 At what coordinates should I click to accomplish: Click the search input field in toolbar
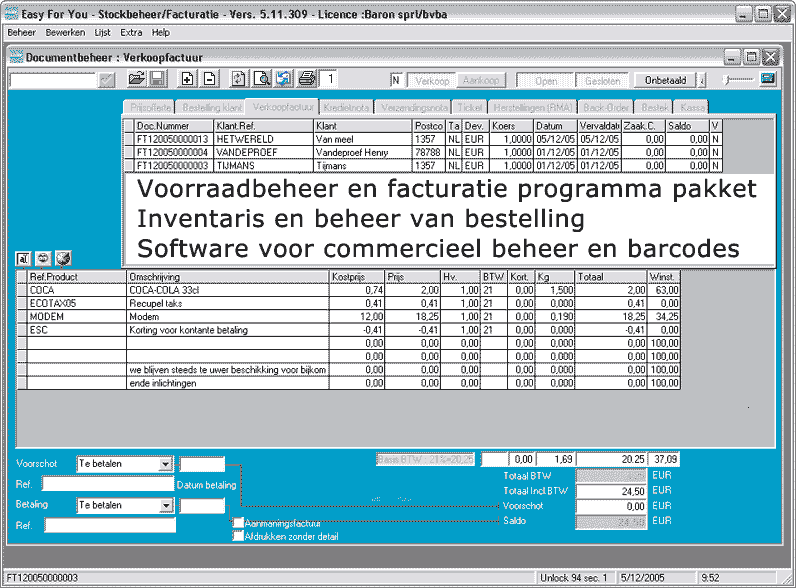tap(53, 80)
